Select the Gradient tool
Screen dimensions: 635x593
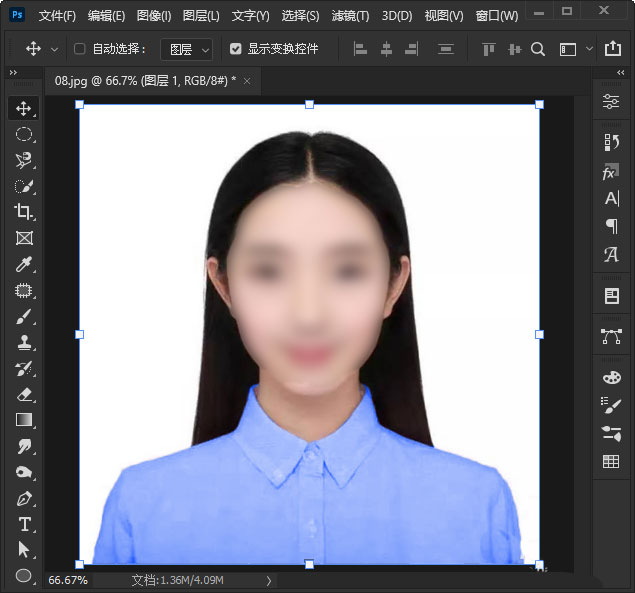[x=23, y=420]
